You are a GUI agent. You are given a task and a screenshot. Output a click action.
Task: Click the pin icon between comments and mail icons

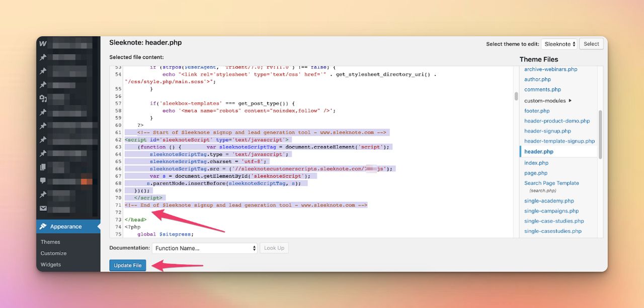click(43, 194)
